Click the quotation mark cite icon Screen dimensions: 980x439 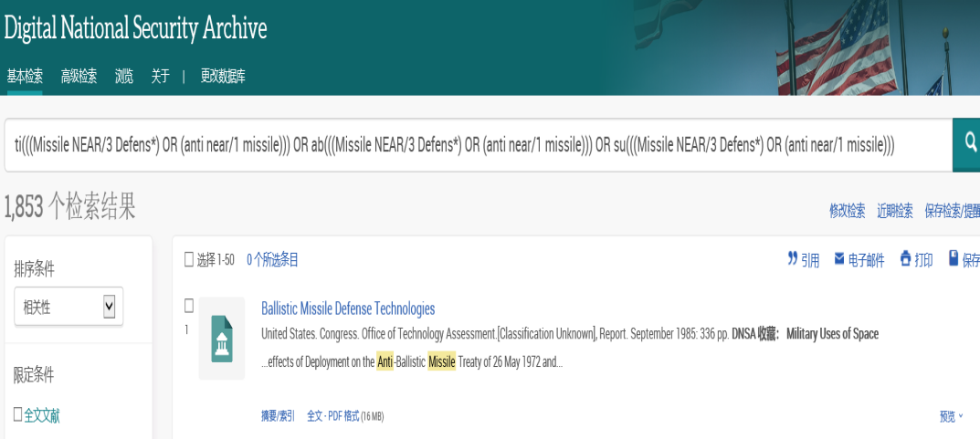793,258
